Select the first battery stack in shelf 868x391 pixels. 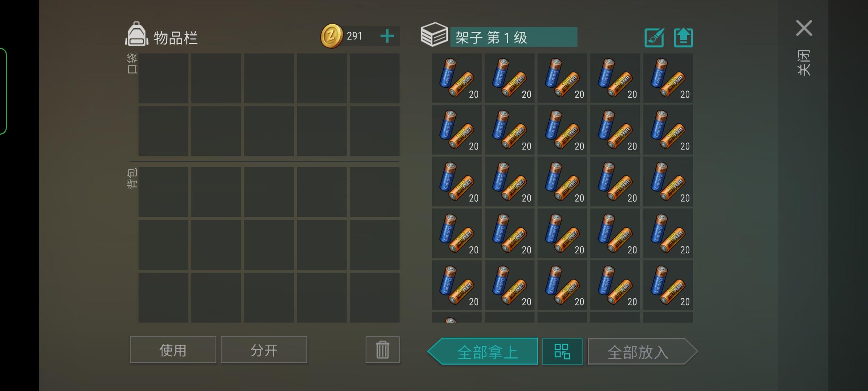pos(457,78)
